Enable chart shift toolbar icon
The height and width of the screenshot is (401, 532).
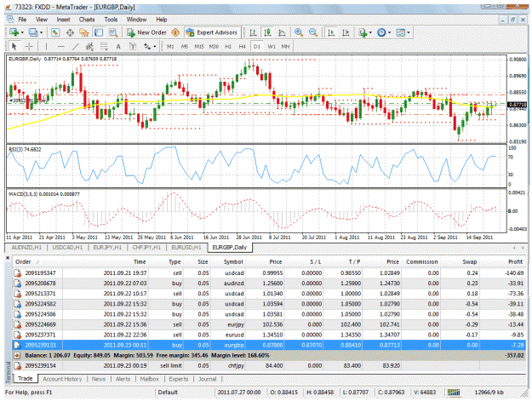click(x=346, y=32)
